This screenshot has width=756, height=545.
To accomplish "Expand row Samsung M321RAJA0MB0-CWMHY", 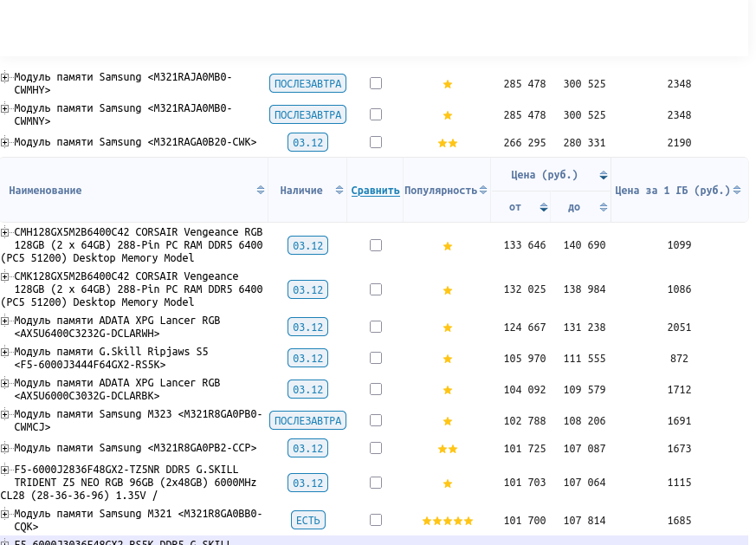I will click(x=4, y=77).
